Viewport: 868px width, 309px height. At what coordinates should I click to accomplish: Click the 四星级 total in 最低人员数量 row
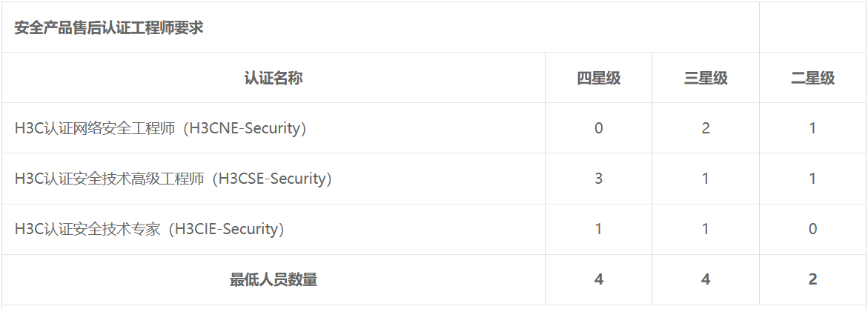598,279
